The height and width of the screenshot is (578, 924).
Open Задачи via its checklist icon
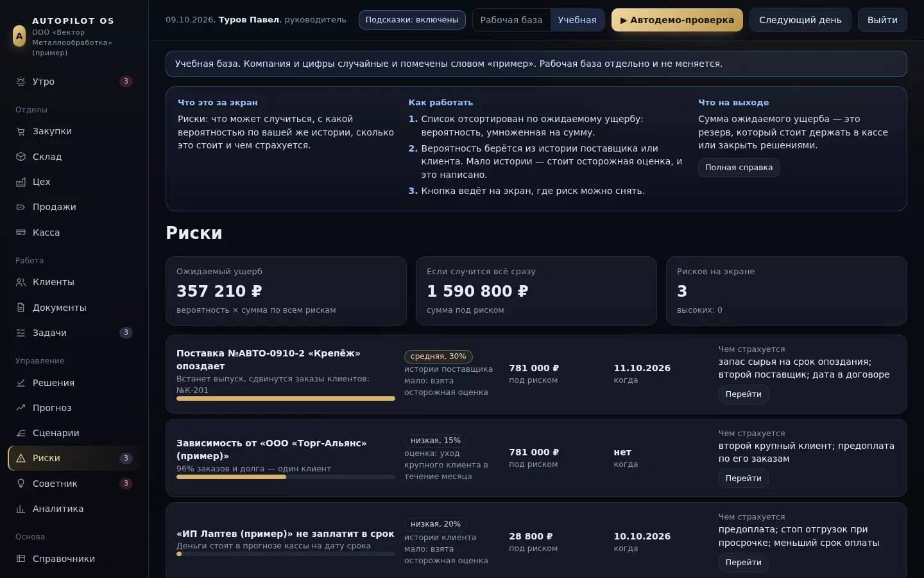(x=21, y=333)
